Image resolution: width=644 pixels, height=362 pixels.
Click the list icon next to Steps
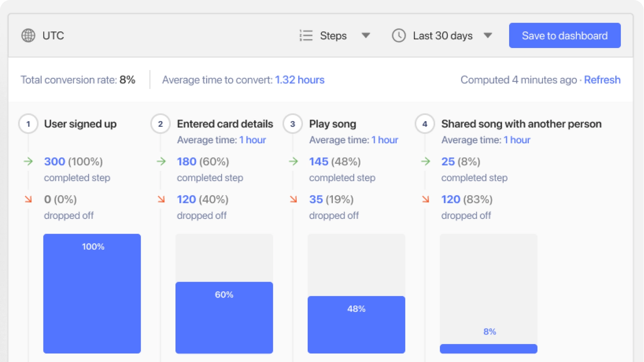tap(306, 35)
